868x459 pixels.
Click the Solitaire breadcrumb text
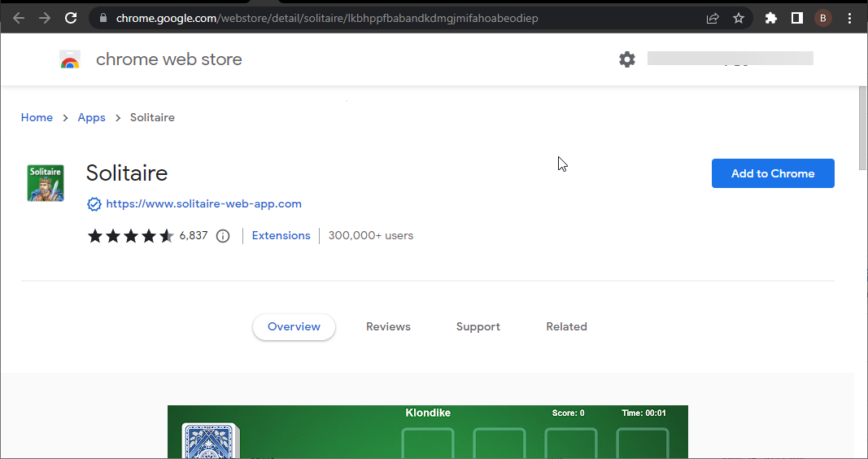(152, 117)
